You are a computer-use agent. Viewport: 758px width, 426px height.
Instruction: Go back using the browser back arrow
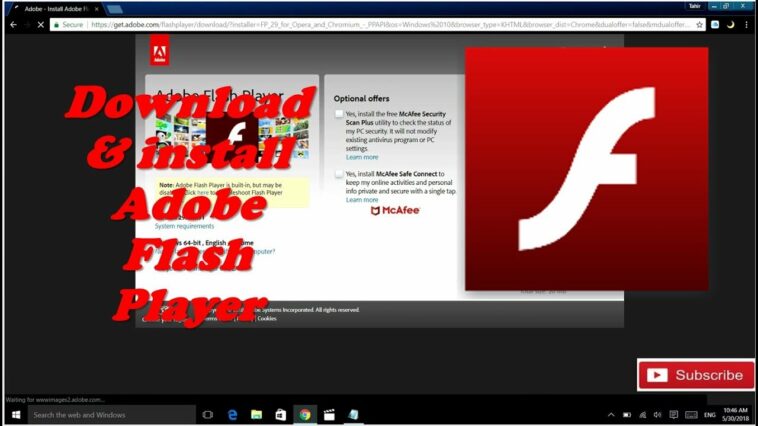click(14, 25)
